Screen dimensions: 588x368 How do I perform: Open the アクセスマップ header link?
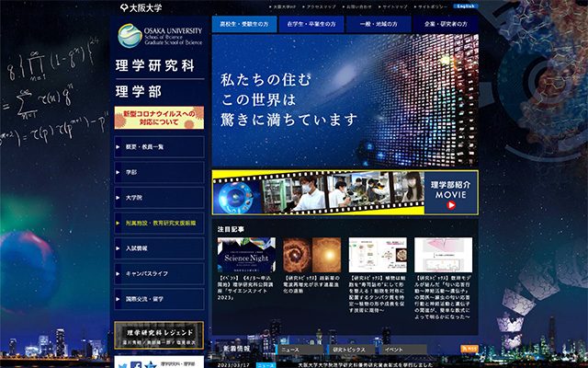[x=319, y=6]
